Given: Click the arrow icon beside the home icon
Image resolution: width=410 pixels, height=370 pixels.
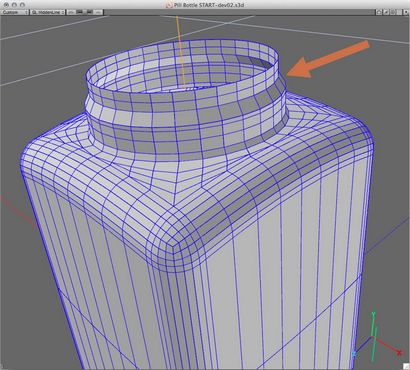Looking at the screenshot, I should pyautogui.click(x=386, y=12).
